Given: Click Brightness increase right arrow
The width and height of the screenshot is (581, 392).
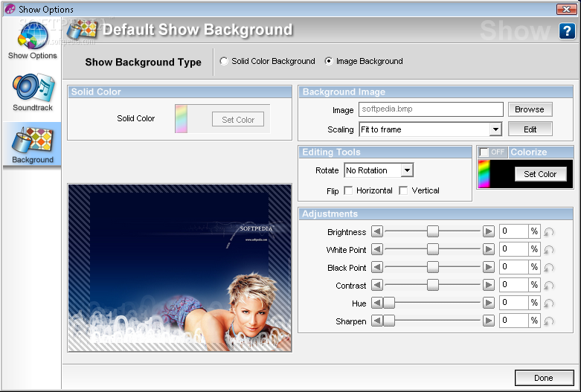Looking at the screenshot, I should 488,231.
